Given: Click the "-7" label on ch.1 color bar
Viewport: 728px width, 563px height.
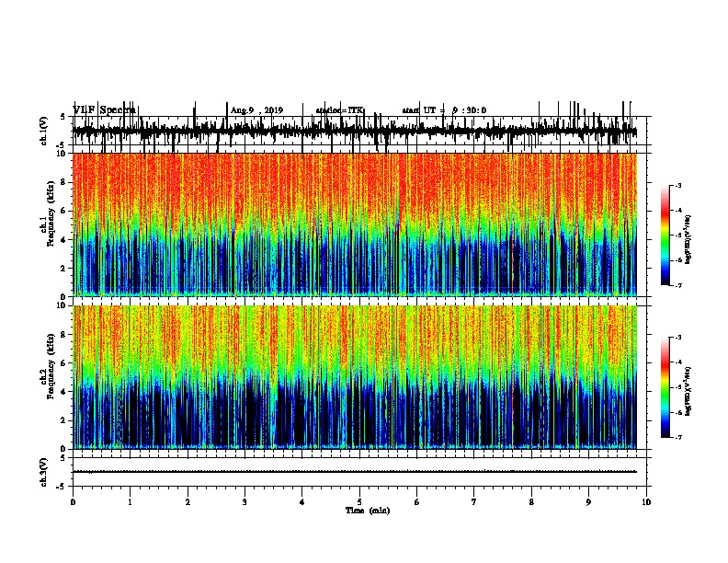Looking at the screenshot, I should [678, 285].
